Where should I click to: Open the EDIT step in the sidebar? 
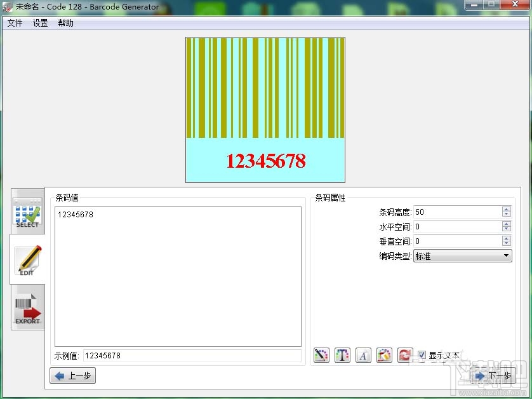tap(27, 260)
